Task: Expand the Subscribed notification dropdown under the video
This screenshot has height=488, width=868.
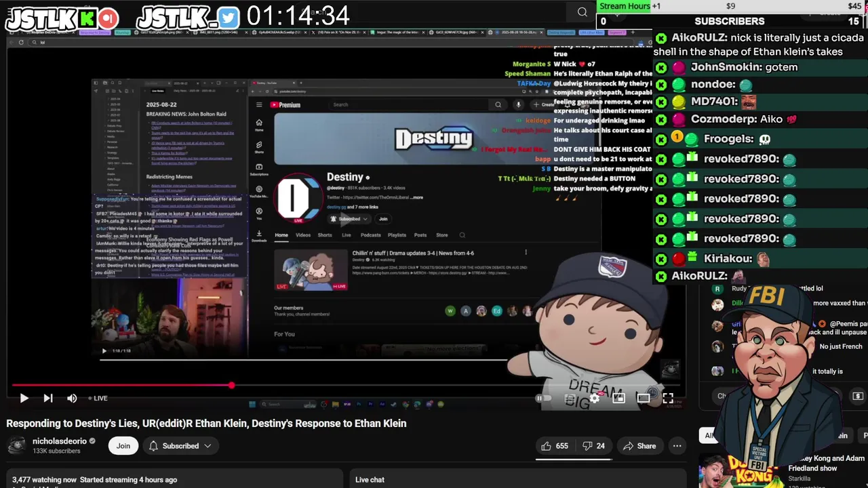Action: point(180,446)
